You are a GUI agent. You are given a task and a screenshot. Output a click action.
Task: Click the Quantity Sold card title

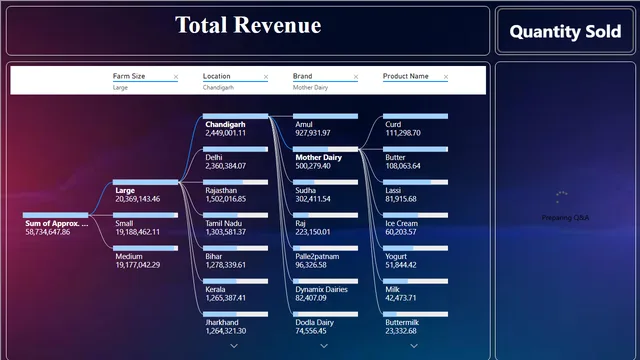click(565, 31)
